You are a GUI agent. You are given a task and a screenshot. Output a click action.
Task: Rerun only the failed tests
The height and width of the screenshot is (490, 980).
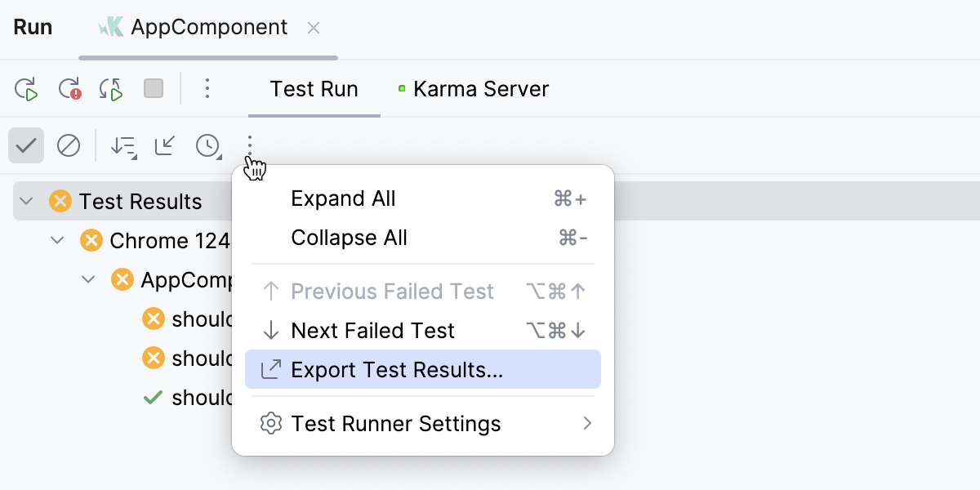pyautogui.click(x=69, y=88)
